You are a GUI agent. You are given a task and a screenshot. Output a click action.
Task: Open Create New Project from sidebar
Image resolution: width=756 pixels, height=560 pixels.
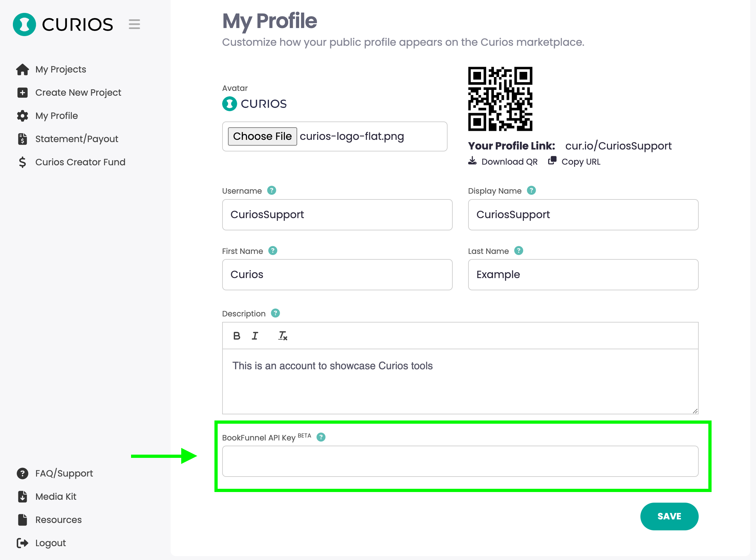[x=78, y=92]
